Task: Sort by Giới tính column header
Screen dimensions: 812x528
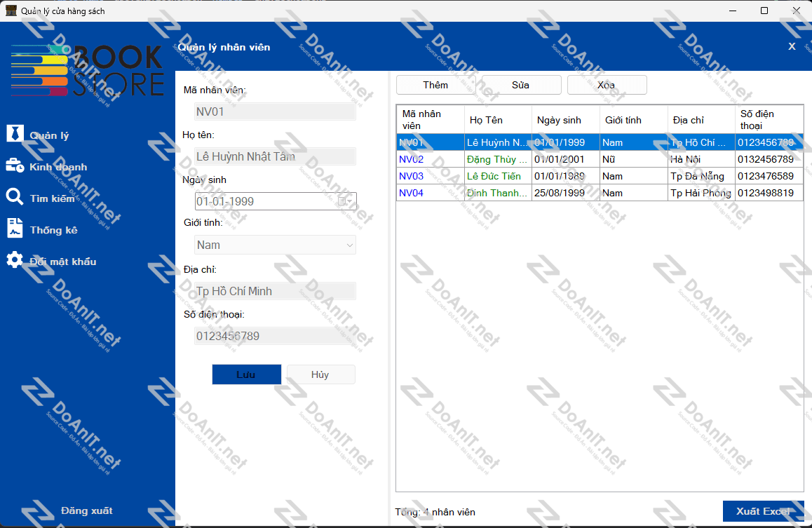Action: click(634, 120)
